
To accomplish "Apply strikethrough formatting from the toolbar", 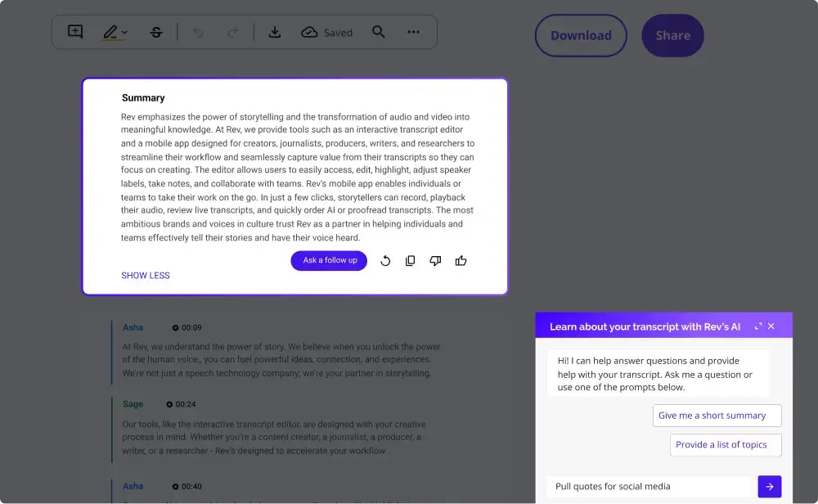I will 156,33.
